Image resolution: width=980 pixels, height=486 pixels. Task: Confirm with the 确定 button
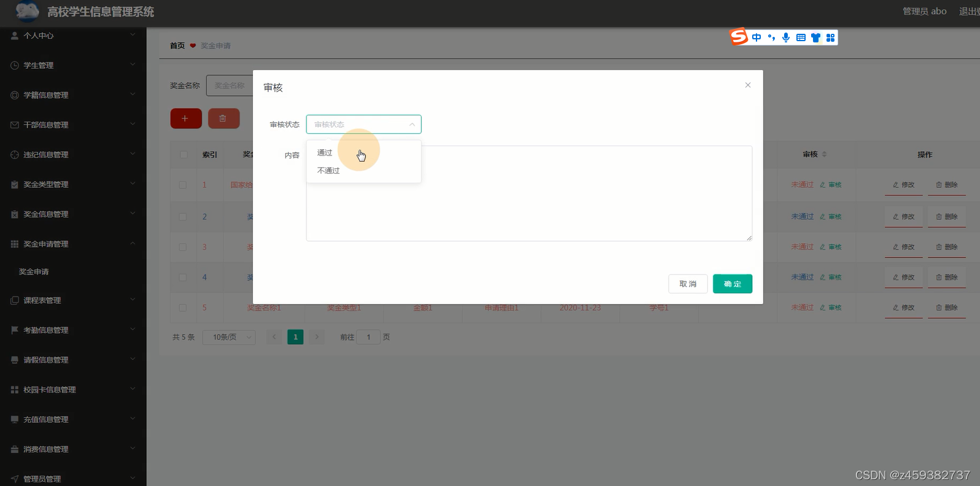733,284
